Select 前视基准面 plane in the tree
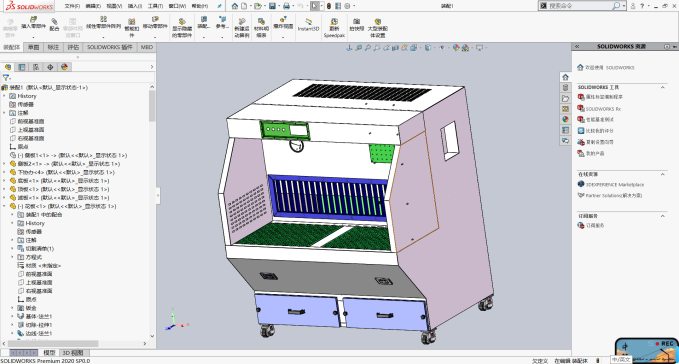 pyautogui.click(x=30, y=122)
